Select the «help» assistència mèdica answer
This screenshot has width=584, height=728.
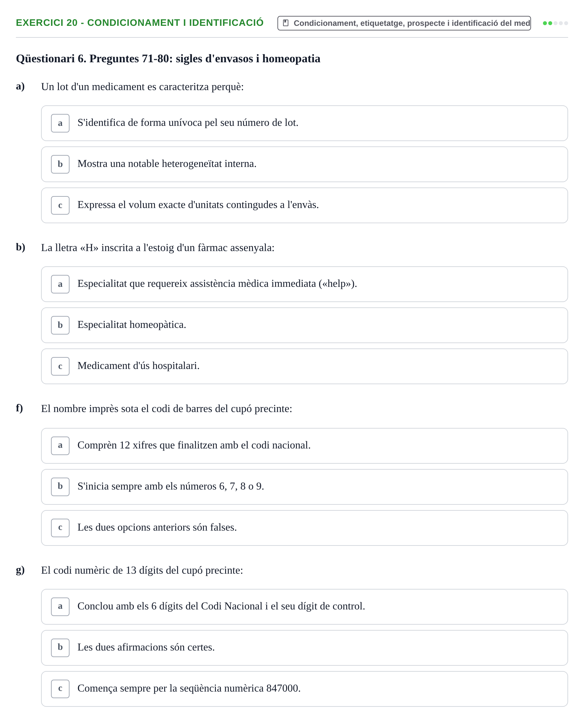[x=304, y=284]
